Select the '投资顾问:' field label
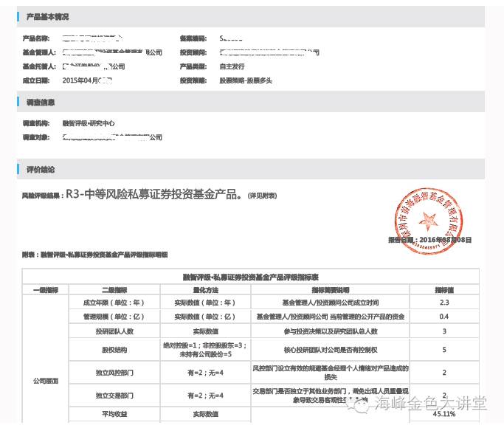 click(x=193, y=52)
